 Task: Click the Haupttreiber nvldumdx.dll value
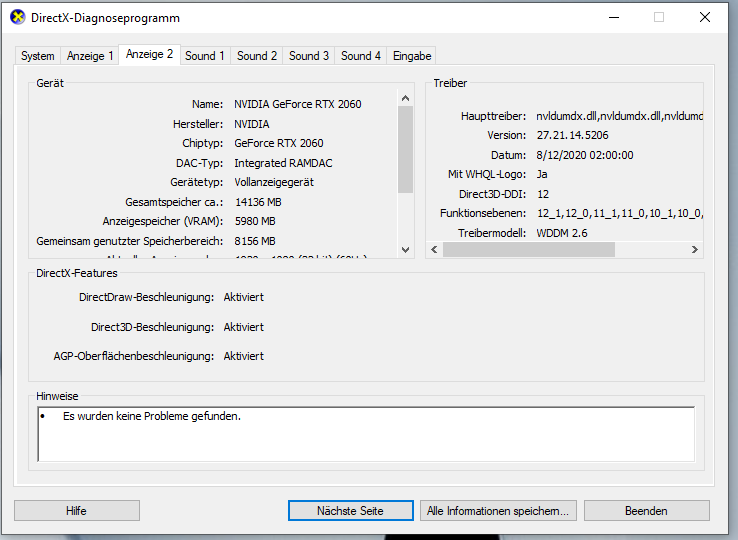(619, 116)
